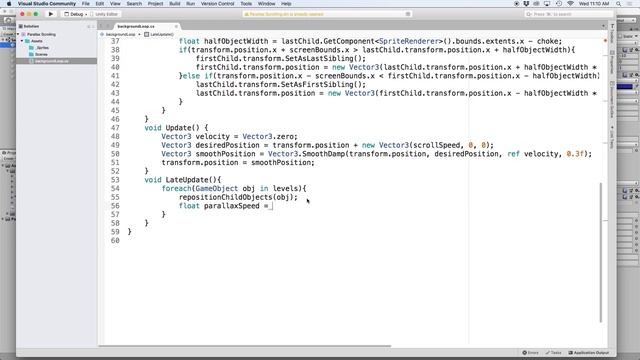640x360 pixels.
Task: Click the Time Machine icon in menu bar
Action: 559,4
